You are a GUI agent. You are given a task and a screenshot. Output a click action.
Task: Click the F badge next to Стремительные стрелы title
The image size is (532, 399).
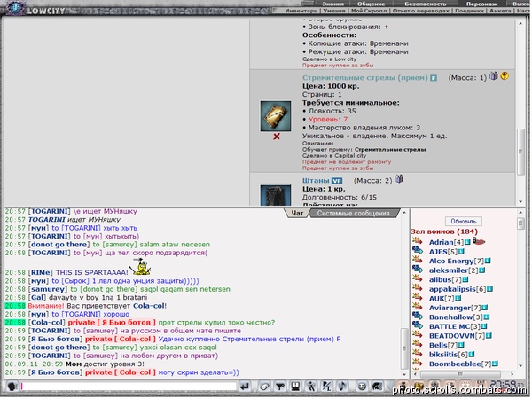[x=434, y=78]
